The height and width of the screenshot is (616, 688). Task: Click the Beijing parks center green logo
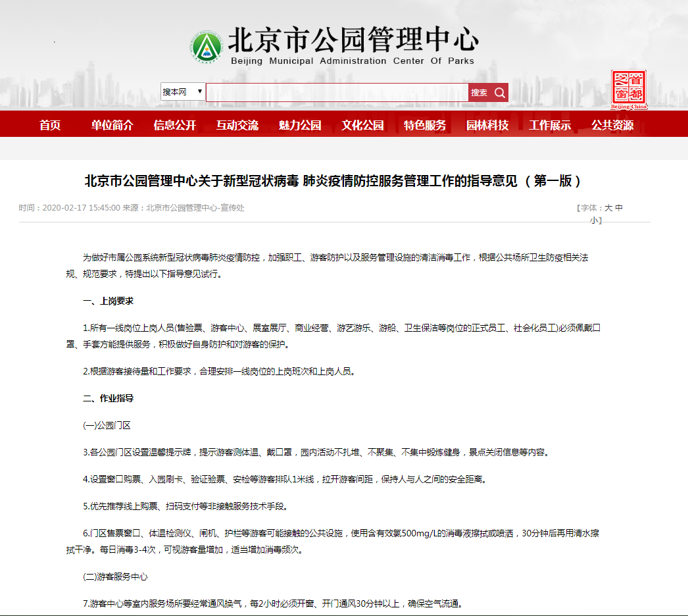(x=207, y=47)
